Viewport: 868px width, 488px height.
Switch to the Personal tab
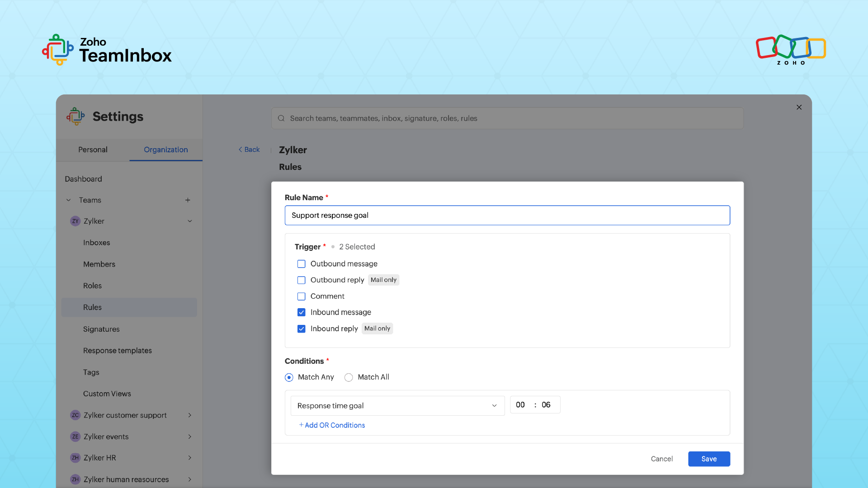(x=93, y=150)
